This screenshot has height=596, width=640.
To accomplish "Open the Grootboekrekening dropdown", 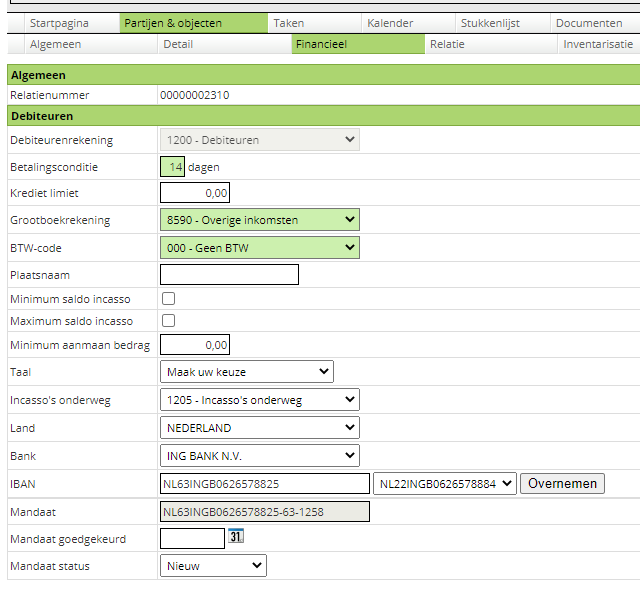I will point(259,220).
